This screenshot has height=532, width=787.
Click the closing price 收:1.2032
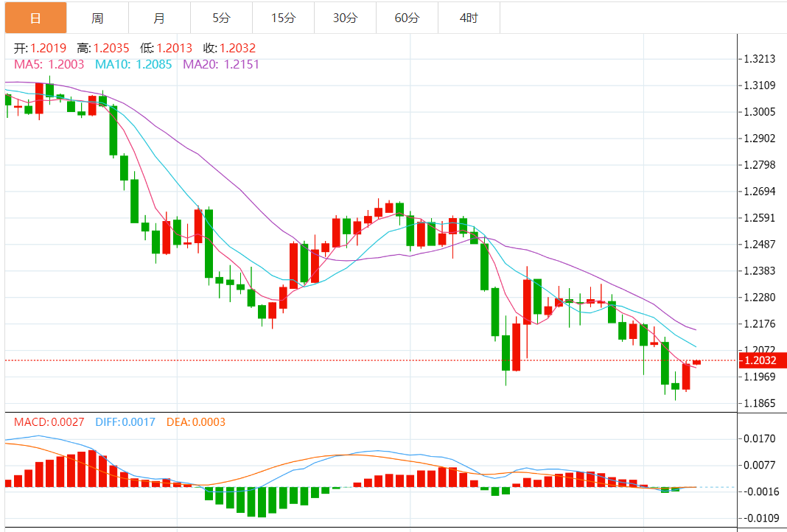229,48
